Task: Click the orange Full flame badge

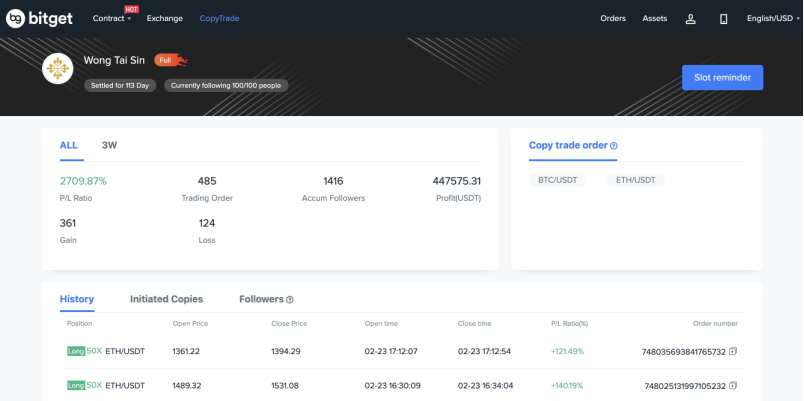Action: 171,61
